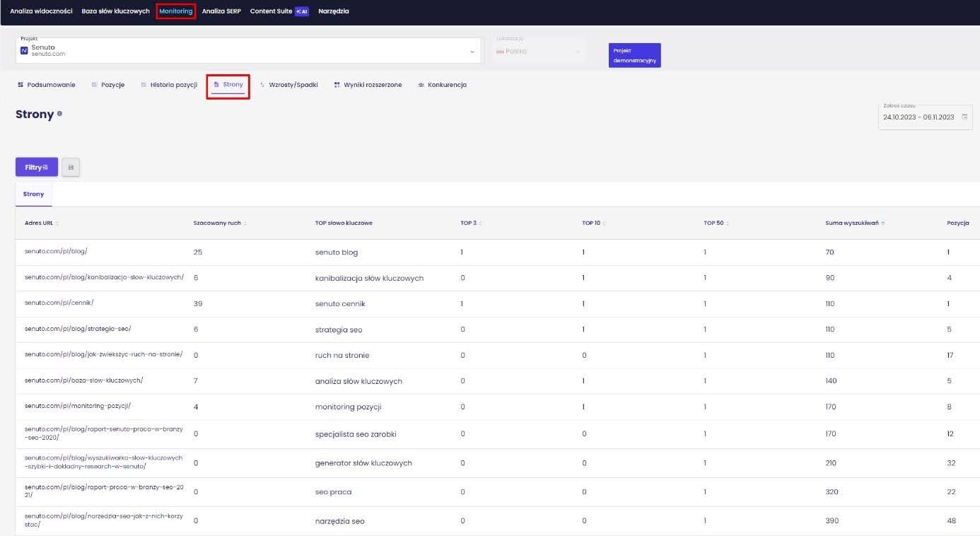Open kanibalizacja-slow-kluczowych URL link

tap(104, 277)
